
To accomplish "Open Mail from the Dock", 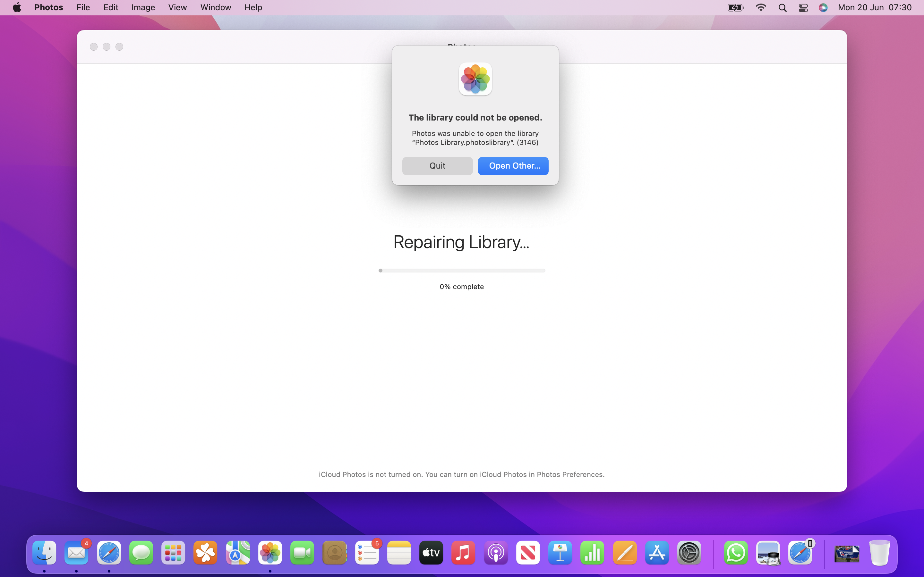I will click(x=76, y=553).
